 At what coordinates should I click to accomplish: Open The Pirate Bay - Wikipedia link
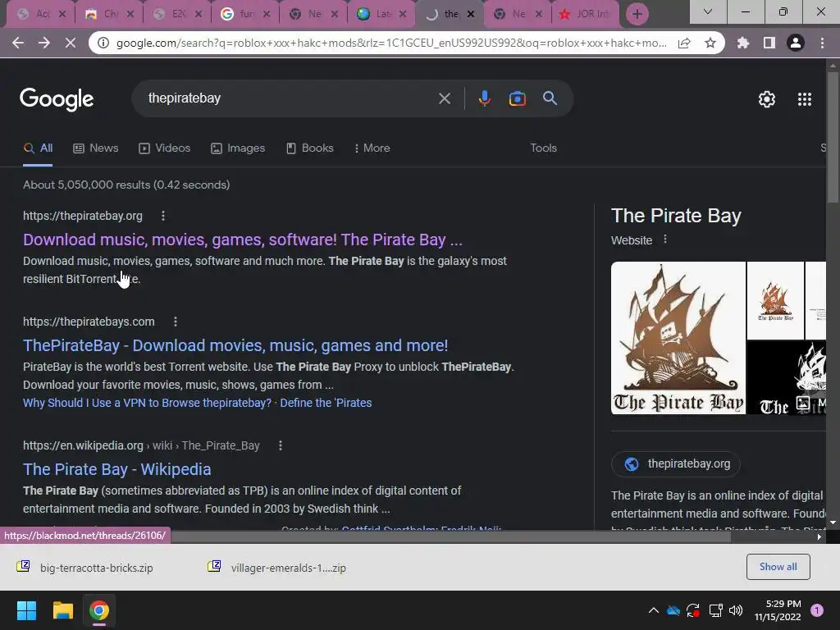click(x=116, y=469)
